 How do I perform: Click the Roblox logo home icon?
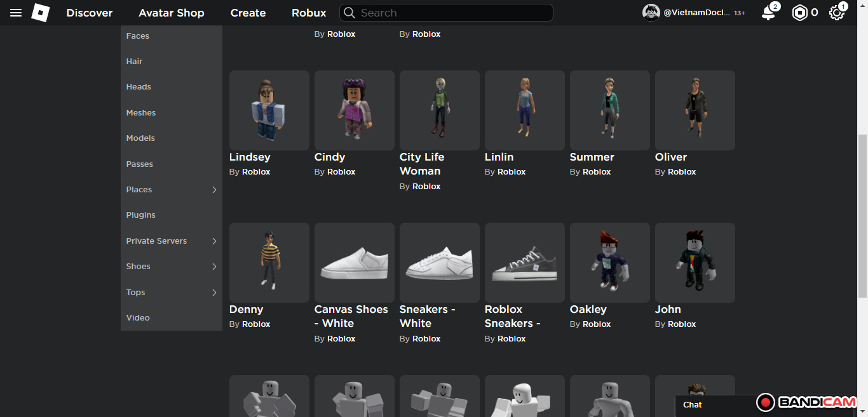point(41,13)
